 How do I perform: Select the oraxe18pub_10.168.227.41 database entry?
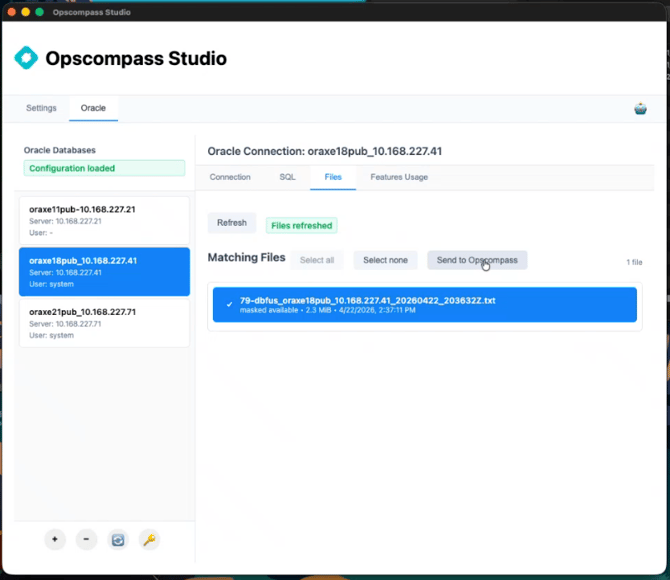[x=103, y=272]
